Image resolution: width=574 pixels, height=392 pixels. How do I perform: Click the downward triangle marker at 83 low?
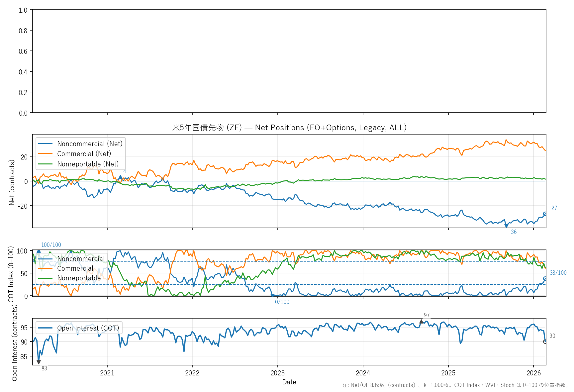[39, 362]
